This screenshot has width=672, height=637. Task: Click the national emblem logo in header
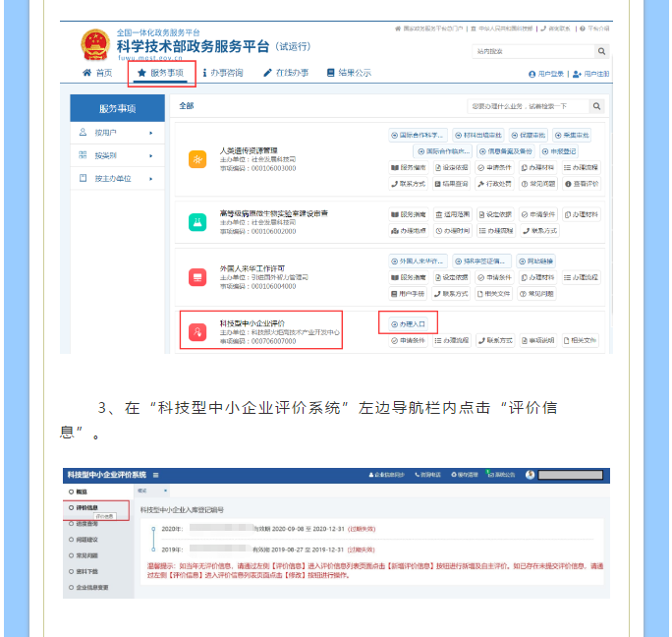coord(94,45)
